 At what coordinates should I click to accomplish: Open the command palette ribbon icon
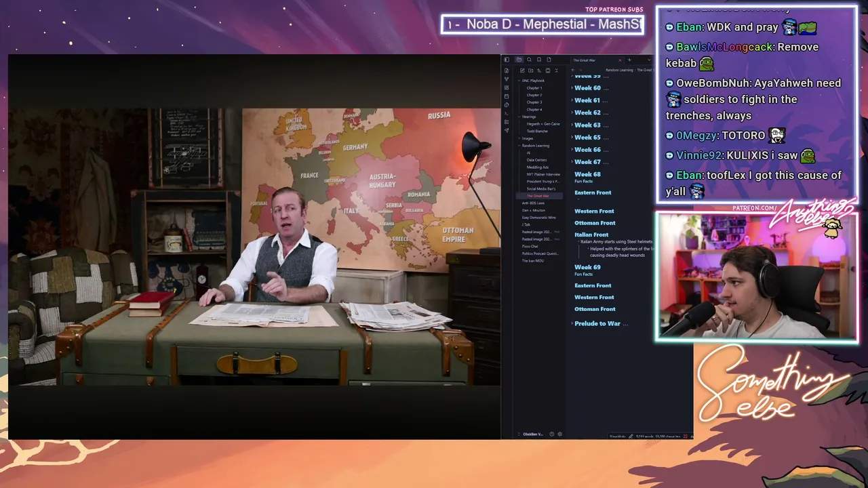click(x=506, y=113)
